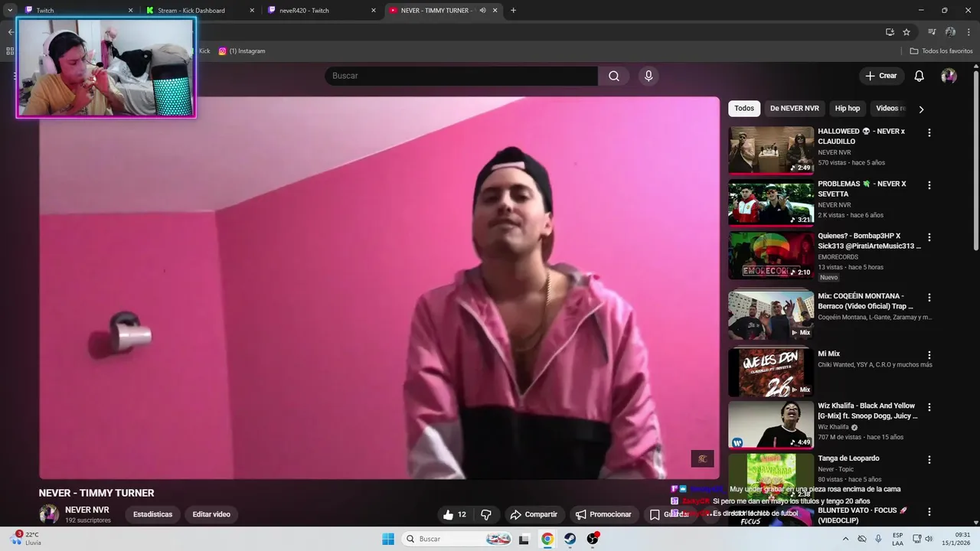Open the Task View taskbar icon
This screenshot has width=980, height=551.
coord(524,539)
